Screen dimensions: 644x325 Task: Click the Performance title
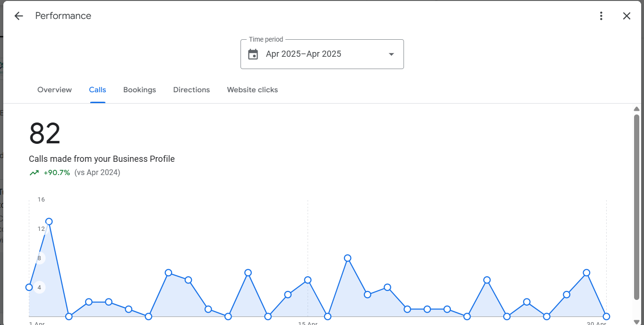click(x=63, y=16)
